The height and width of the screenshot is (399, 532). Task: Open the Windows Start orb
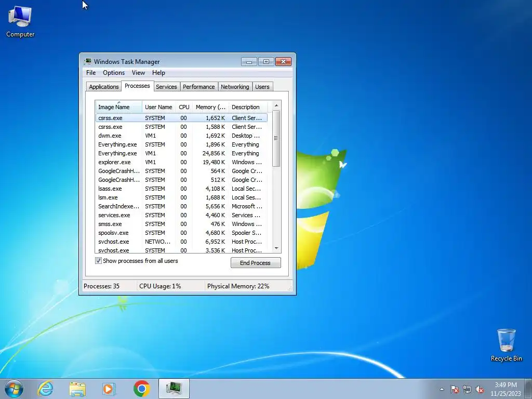click(14, 389)
